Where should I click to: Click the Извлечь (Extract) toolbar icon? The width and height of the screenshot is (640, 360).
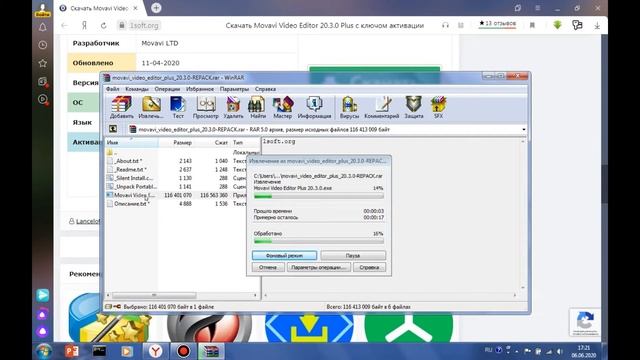click(151, 107)
